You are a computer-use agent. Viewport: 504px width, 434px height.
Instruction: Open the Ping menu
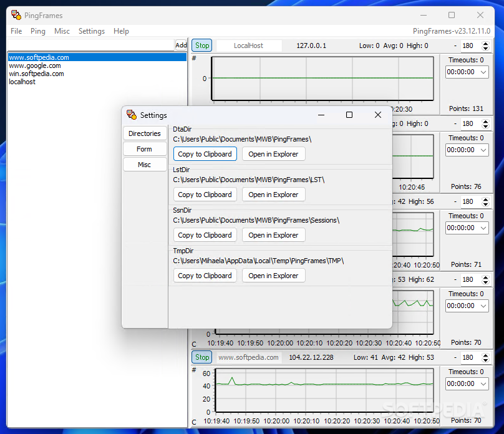pyautogui.click(x=38, y=31)
